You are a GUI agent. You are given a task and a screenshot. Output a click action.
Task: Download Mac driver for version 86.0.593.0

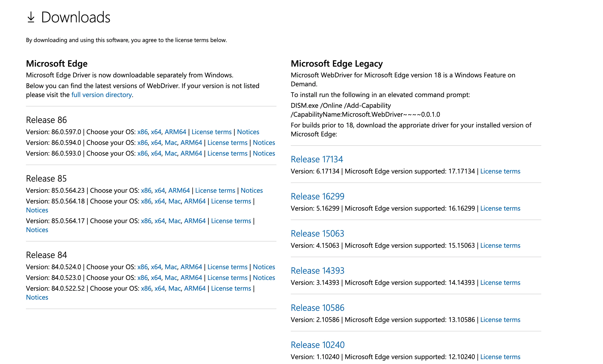click(171, 153)
